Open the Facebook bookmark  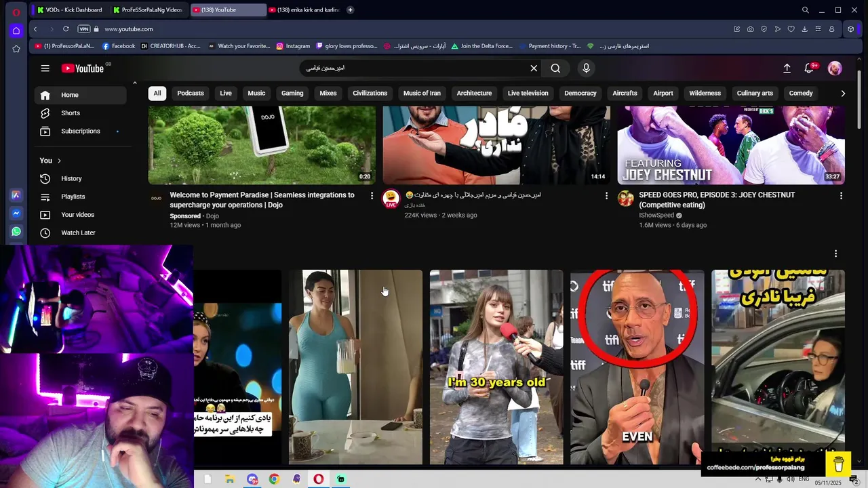click(119, 46)
